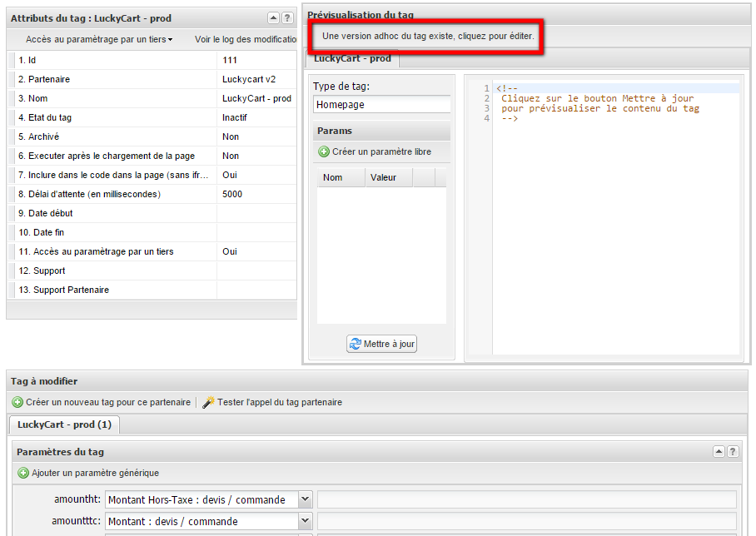Open Accès au paramétrage par un tiers menu
This screenshot has width=756, height=536.
click(99, 39)
